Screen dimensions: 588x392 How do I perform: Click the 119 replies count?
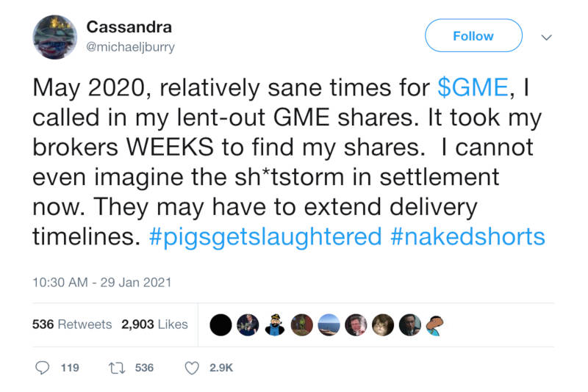(70, 368)
